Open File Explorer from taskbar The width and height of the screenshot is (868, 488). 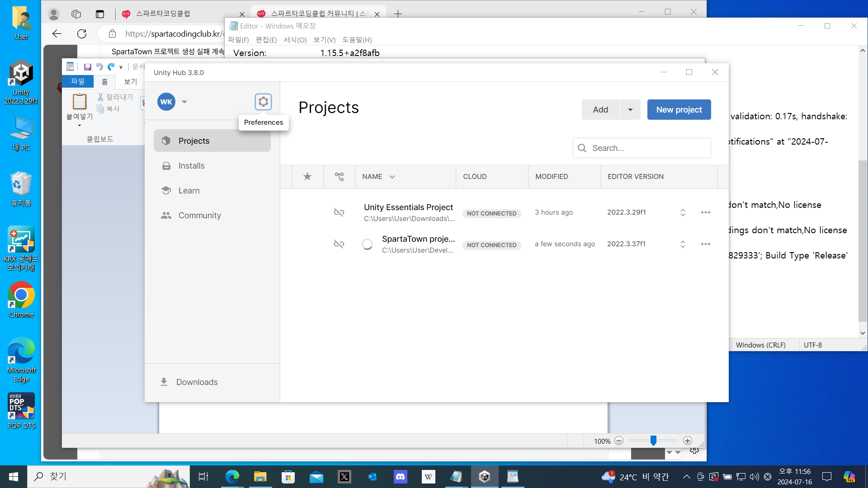click(260, 477)
